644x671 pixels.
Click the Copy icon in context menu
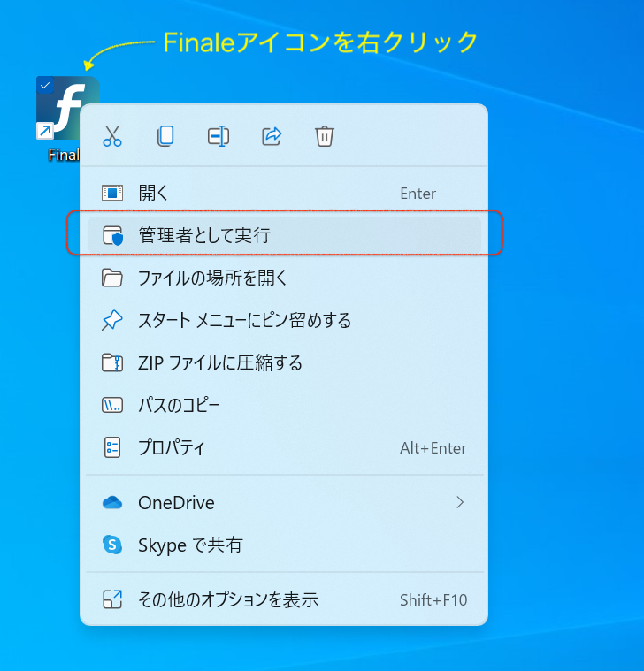(x=165, y=136)
